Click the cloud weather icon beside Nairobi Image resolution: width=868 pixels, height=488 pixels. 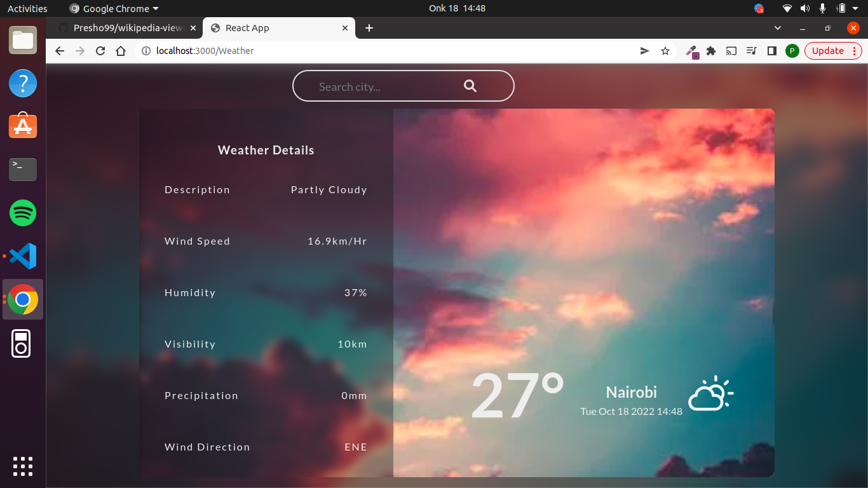click(x=710, y=393)
